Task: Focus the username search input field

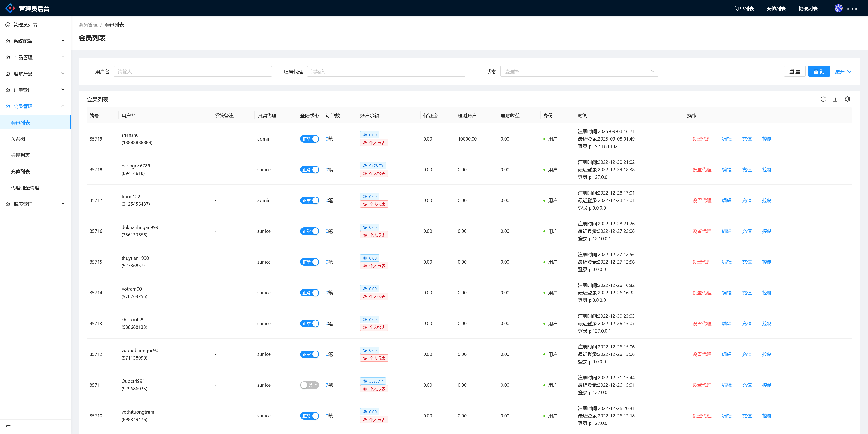Action: point(193,72)
